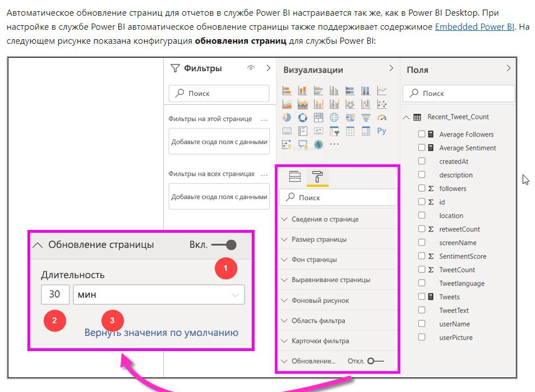This screenshot has height=392, width=535.
Task: Turn off the page refresh toggle
Action: click(224, 245)
